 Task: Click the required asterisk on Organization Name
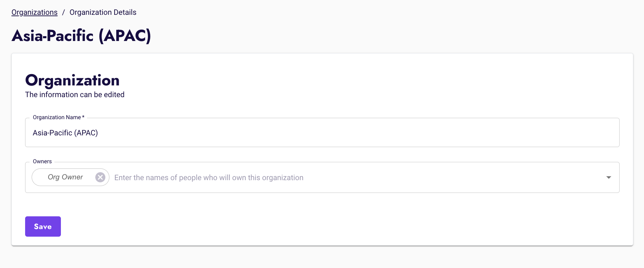tap(83, 117)
